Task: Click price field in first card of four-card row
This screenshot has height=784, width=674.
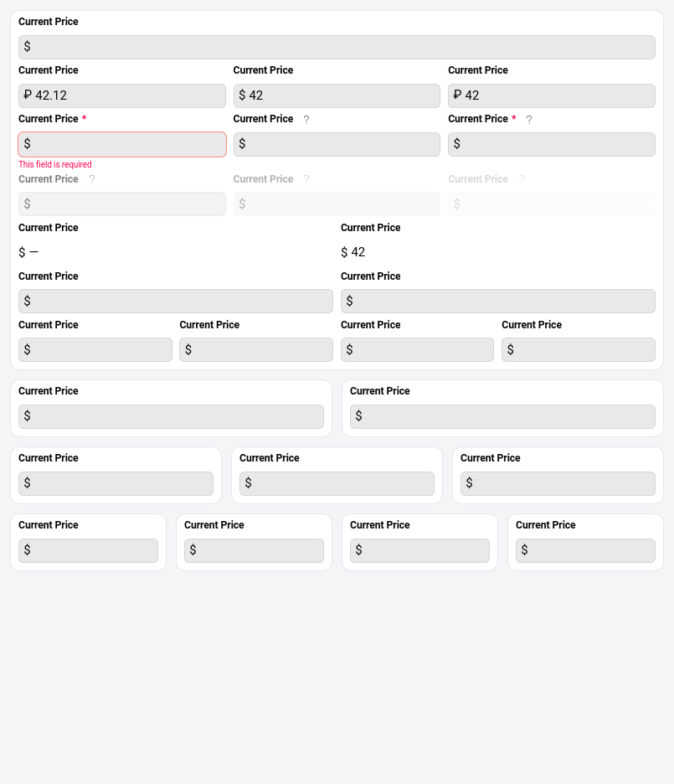Action: coord(88,550)
